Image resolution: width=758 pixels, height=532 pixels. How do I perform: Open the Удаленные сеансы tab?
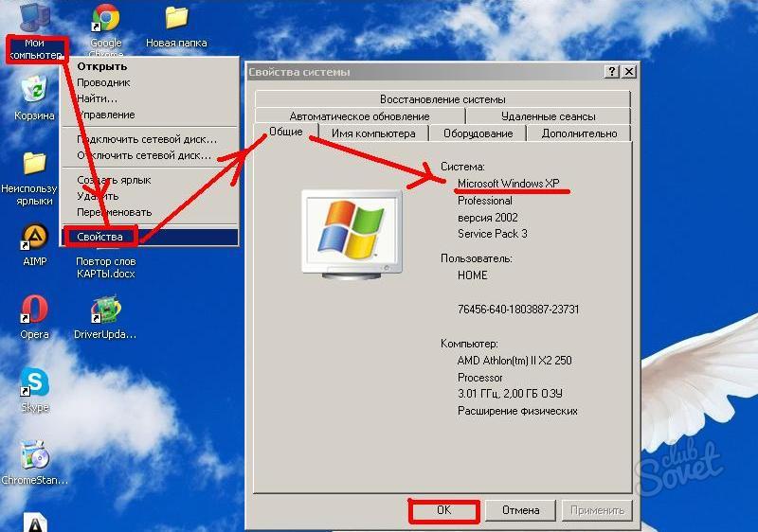pyautogui.click(x=549, y=116)
